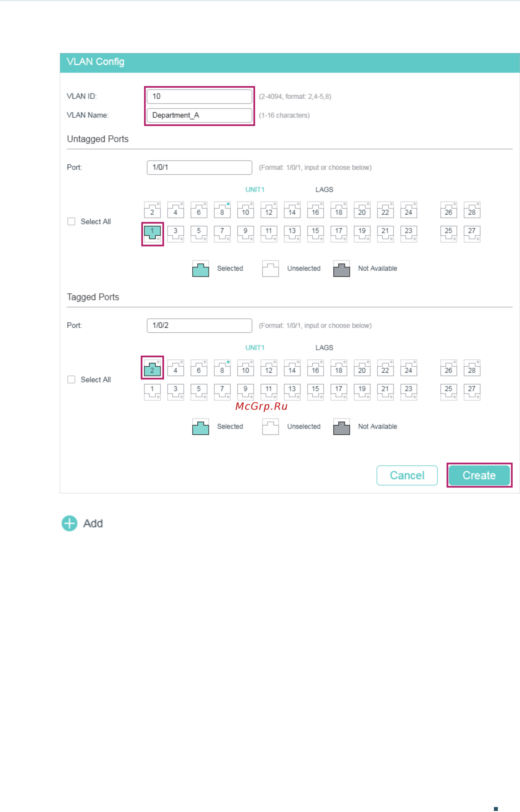Click the Create button

pyautogui.click(x=479, y=475)
